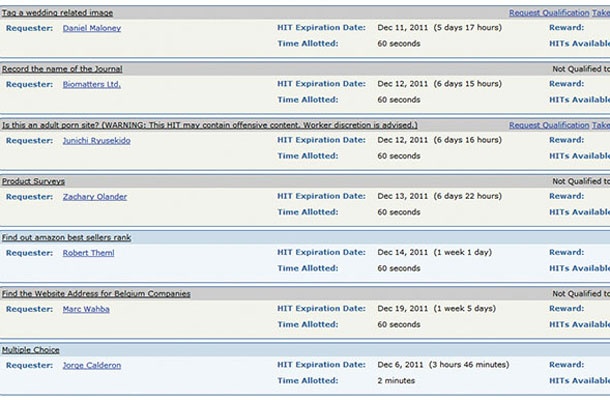Click 'Not Qualified' notice on the Journal HIT row
The image size is (610, 400).
point(580,69)
